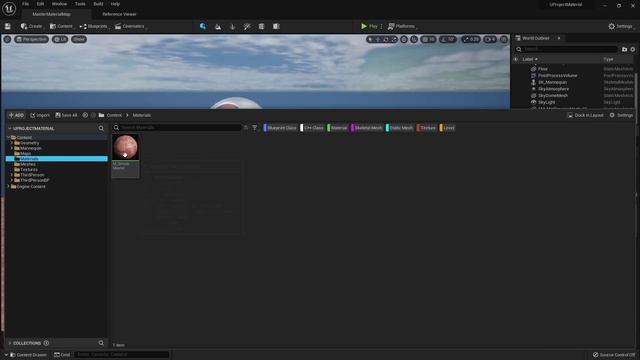Image resolution: width=640 pixels, height=360 pixels.
Task: Toggle world or local coordinate system icon
Action: pos(404,39)
